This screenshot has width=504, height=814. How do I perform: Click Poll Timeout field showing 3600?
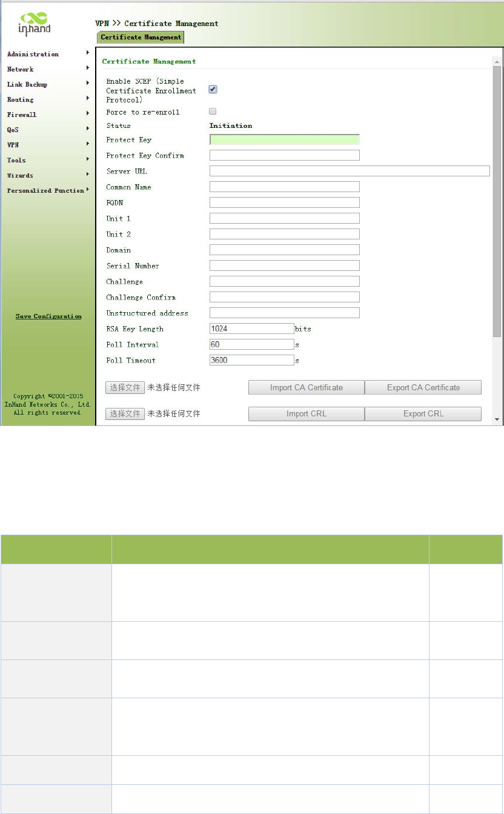251,360
